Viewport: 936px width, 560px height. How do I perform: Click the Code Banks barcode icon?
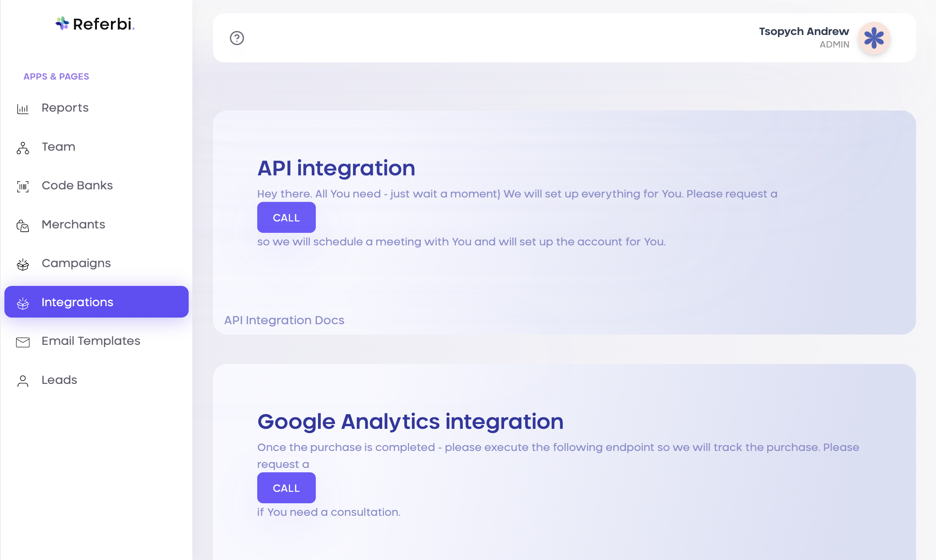click(22, 186)
